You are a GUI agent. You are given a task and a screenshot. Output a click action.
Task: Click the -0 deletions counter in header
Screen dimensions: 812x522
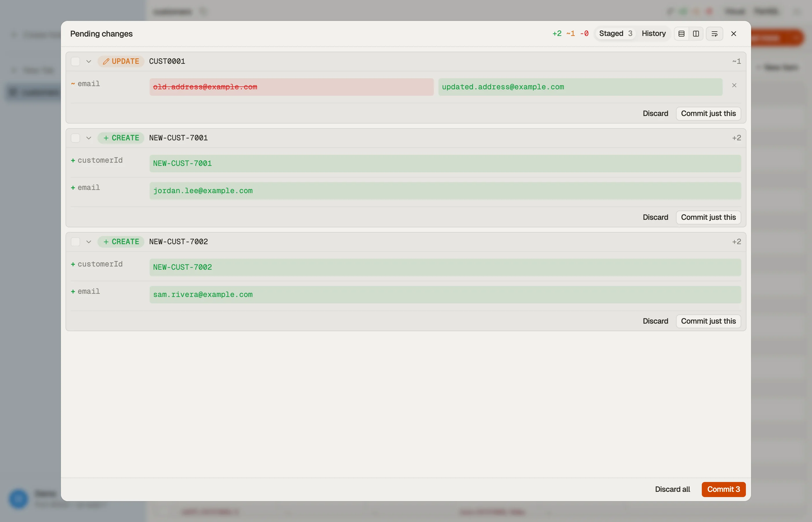point(584,34)
